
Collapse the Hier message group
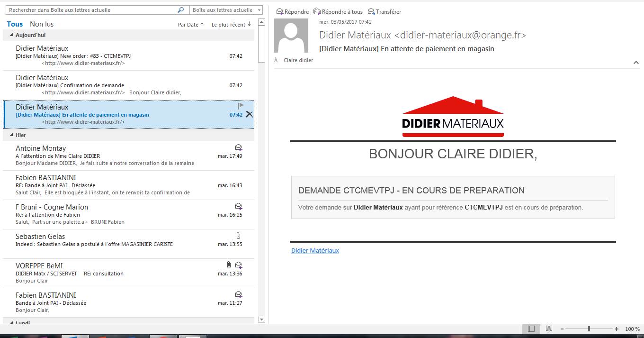click(x=11, y=135)
